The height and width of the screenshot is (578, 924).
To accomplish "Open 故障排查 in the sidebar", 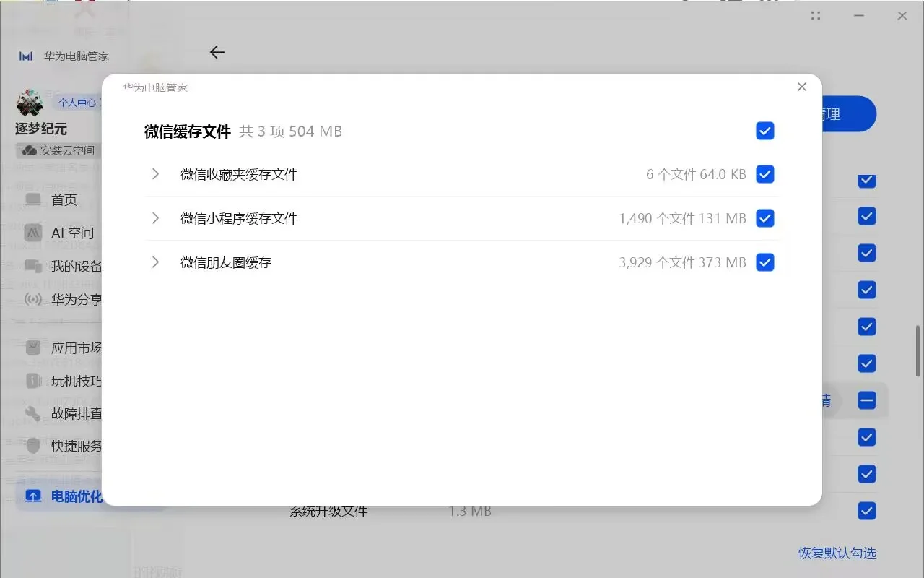I will click(64, 414).
